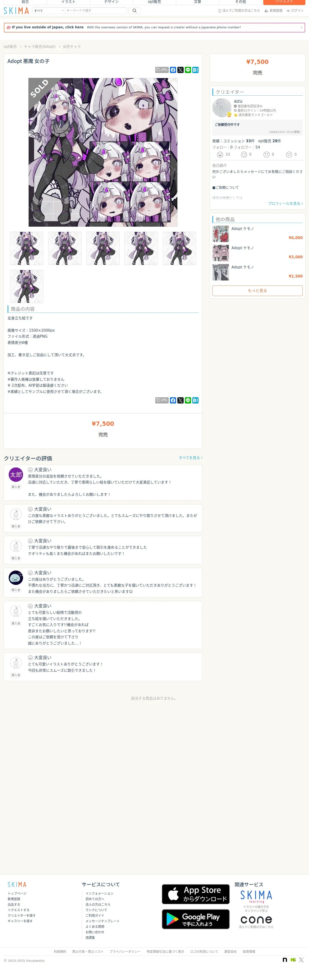Click the unhappy face rating icon
This screenshot has height=980, width=309.
pyautogui.click(x=289, y=155)
